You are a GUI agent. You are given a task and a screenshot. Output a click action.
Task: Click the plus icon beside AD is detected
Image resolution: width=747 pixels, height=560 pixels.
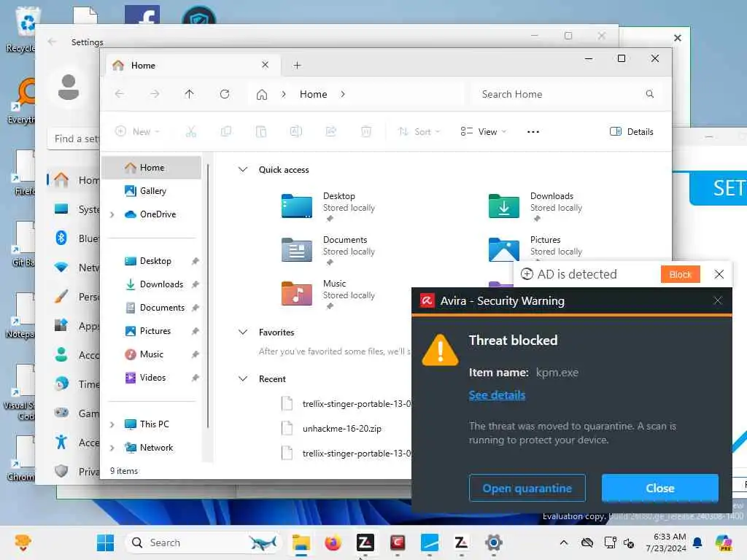(527, 274)
